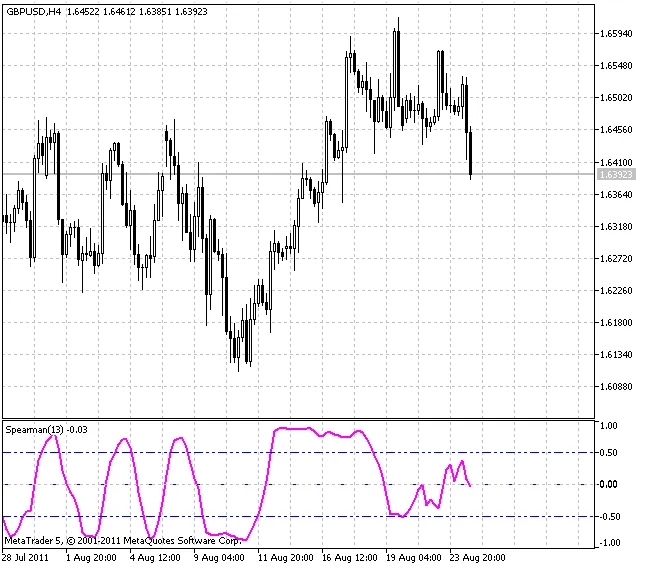Click the 4 Aug 12:00 time label
Image resolution: width=647 pixels, height=569 pixels.
157,556
